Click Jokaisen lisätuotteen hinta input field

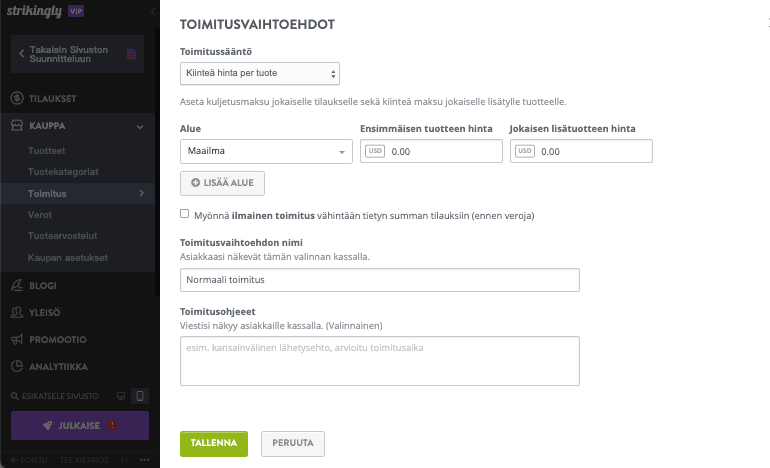pos(581,151)
